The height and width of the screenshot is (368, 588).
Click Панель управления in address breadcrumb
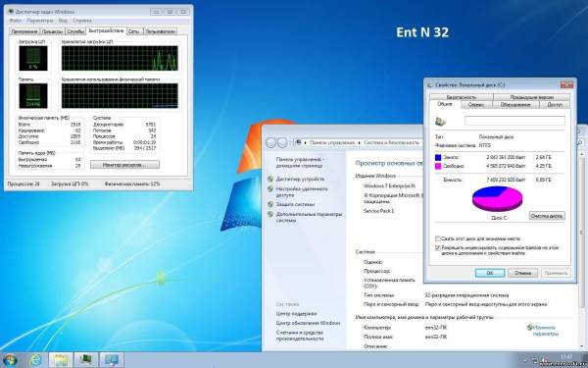click(332, 142)
